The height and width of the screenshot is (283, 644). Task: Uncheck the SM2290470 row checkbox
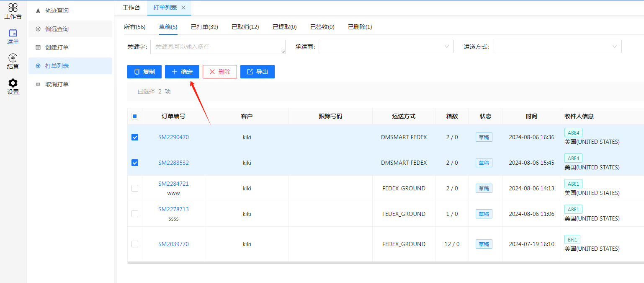(x=135, y=137)
